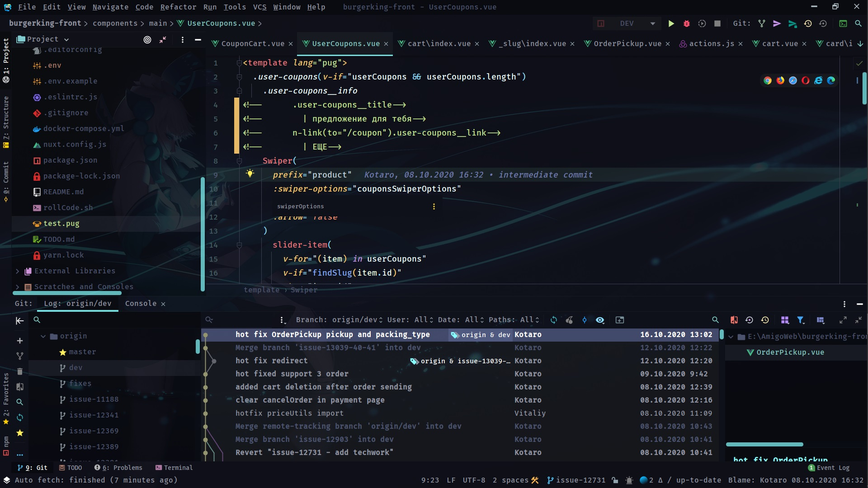Open the VCS menu

click(259, 7)
